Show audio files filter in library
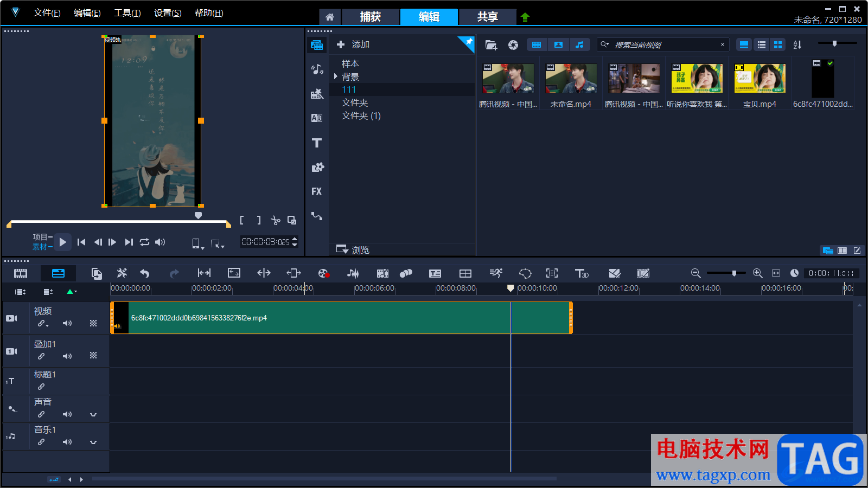Screen dimensions: 868x488 (x=580, y=44)
